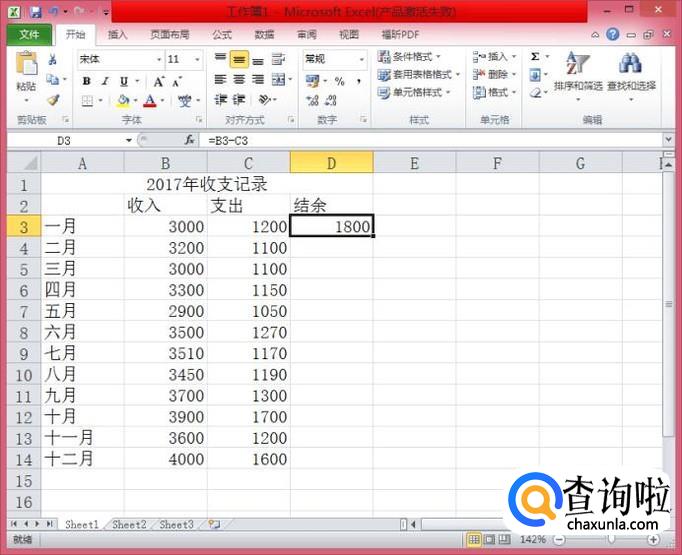682x555 pixels.
Task: Switch to the Sheet2 worksheet tab
Action: click(x=129, y=525)
